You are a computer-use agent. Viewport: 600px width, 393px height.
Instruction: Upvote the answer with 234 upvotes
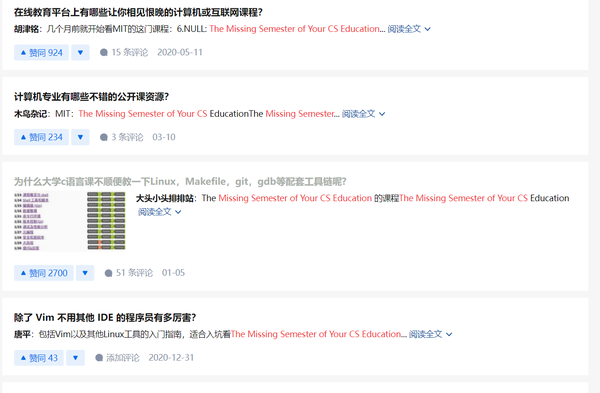(41, 137)
